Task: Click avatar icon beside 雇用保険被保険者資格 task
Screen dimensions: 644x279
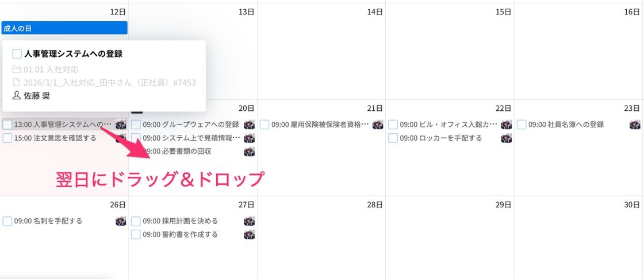Action: (x=378, y=125)
